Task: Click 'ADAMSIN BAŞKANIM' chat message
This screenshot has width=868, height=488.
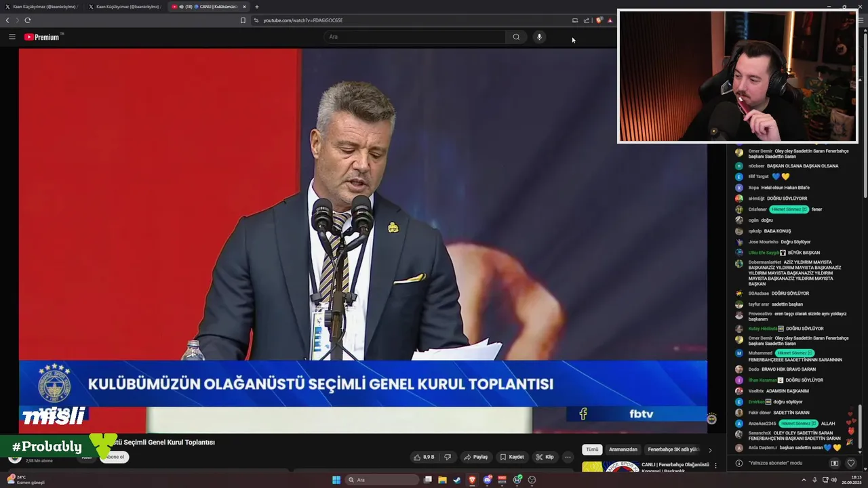Action: click(x=787, y=391)
